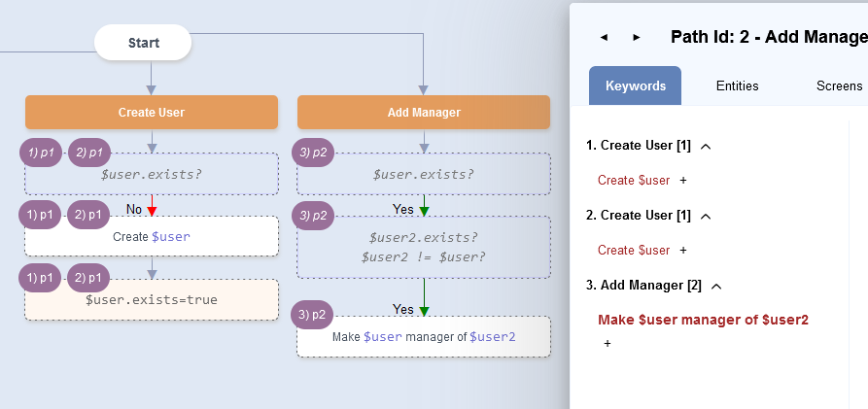This screenshot has height=409, width=868.
Task: Select the Start node
Action: click(143, 43)
